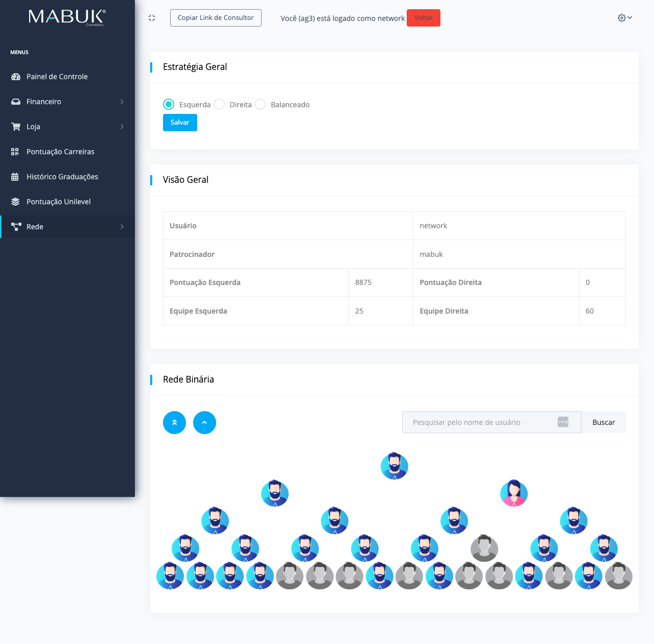Click the password manager icon in search field
The height and width of the screenshot is (644, 654).
pyautogui.click(x=563, y=422)
